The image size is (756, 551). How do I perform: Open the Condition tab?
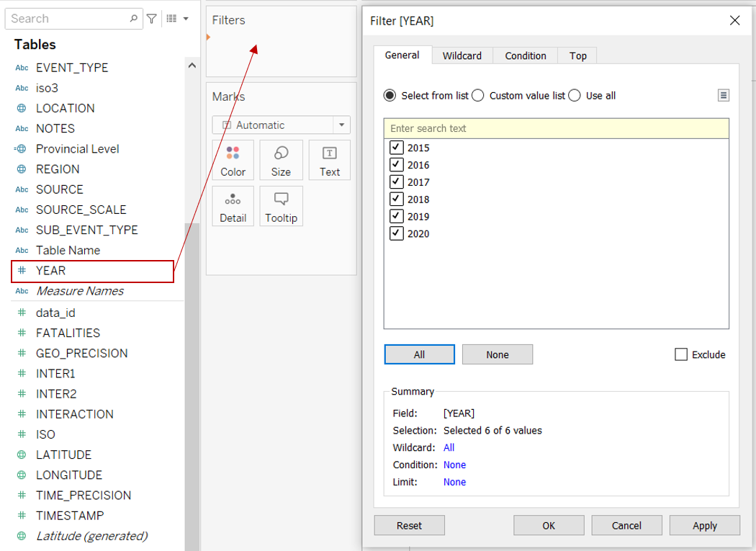click(526, 55)
